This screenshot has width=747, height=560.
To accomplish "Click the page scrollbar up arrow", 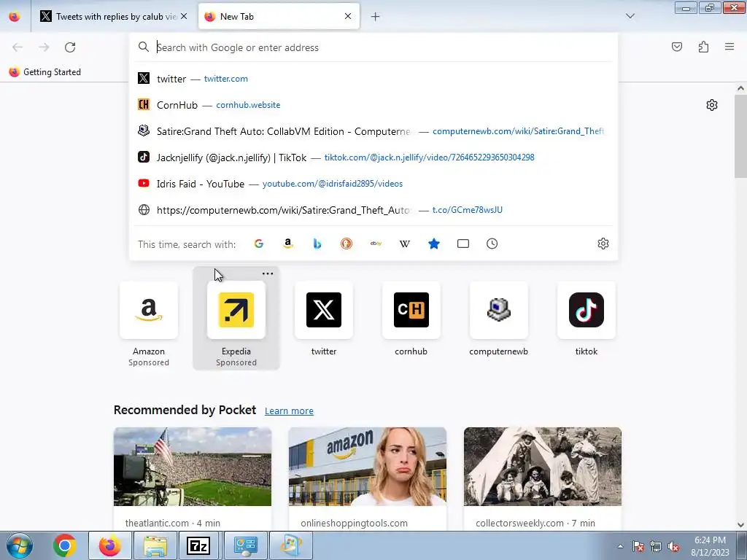I will [740, 88].
